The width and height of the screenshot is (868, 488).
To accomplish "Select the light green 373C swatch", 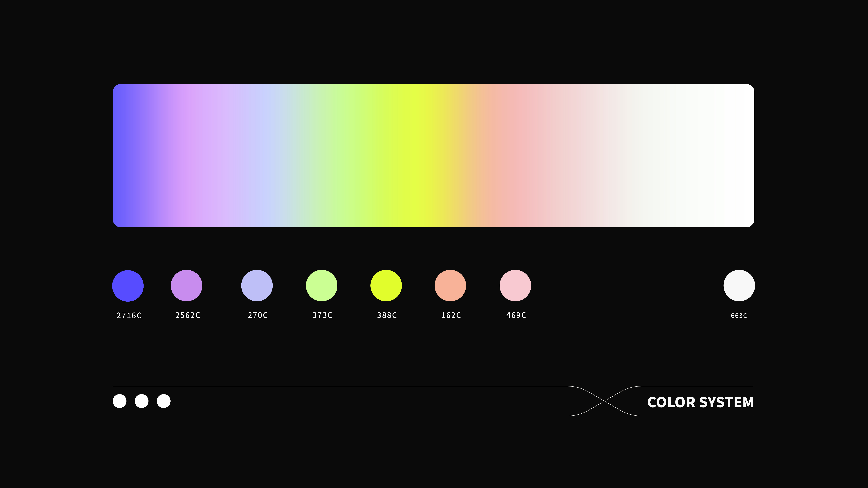I will (x=322, y=286).
